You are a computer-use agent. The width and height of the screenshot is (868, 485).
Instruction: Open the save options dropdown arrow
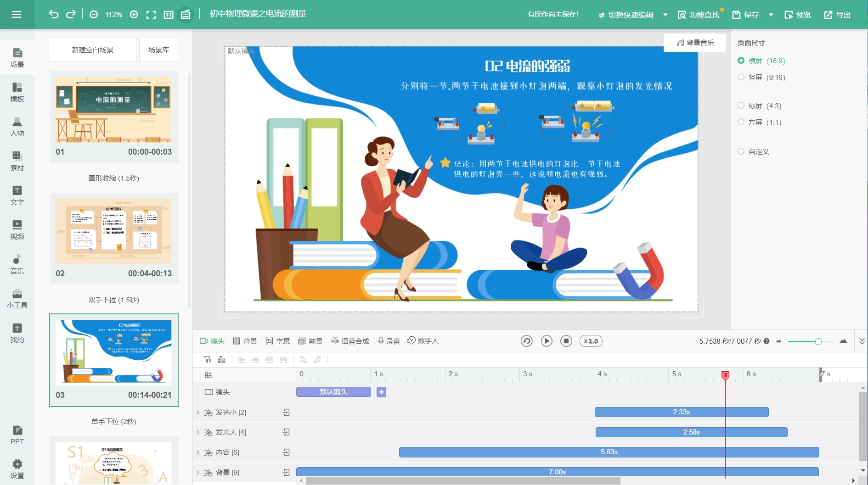771,15
